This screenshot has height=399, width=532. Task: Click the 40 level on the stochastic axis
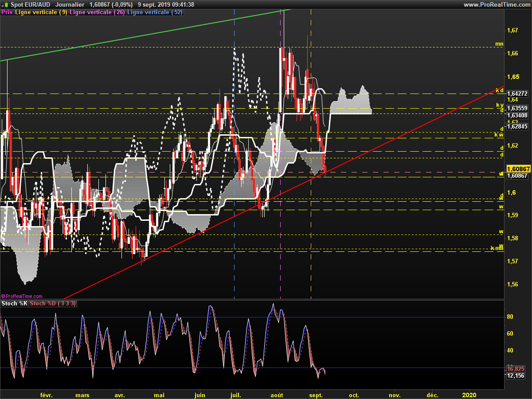pos(510,350)
